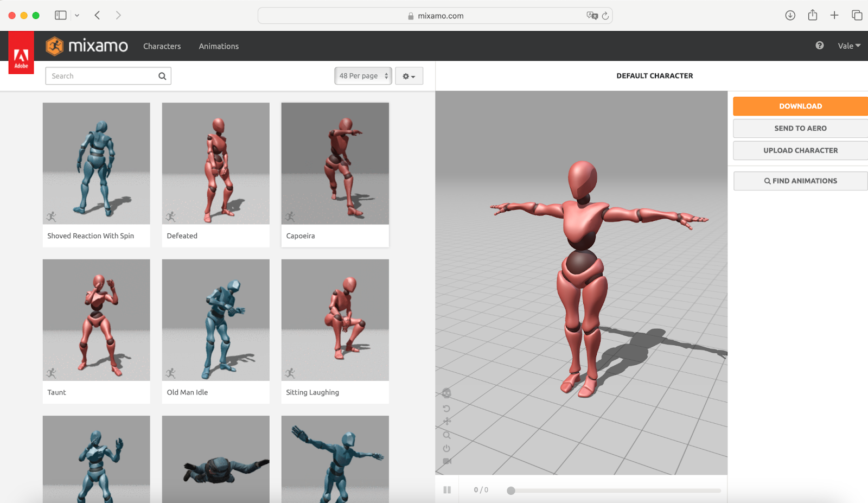Click running-man icon on Taunt card
This screenshot has height=503, width=868.
(x=51, y=373)
